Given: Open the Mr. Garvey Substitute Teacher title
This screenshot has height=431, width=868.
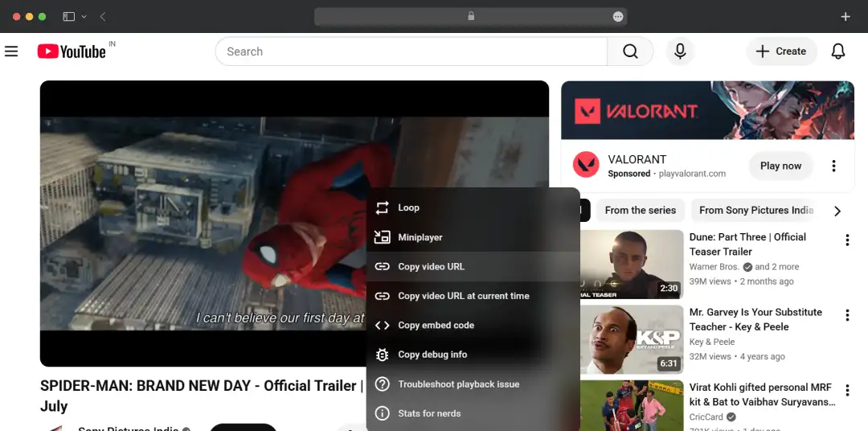Looking at the screenshot, I should 755,320.
